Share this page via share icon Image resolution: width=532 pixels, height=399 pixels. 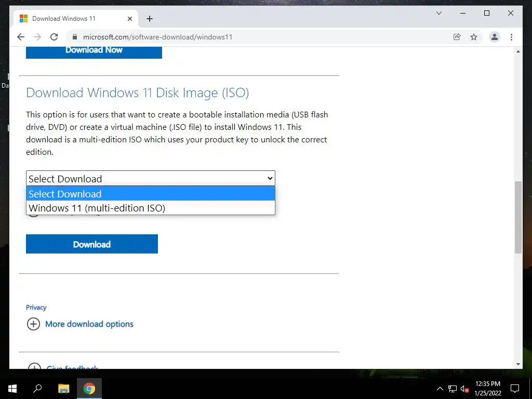point(457,37)
